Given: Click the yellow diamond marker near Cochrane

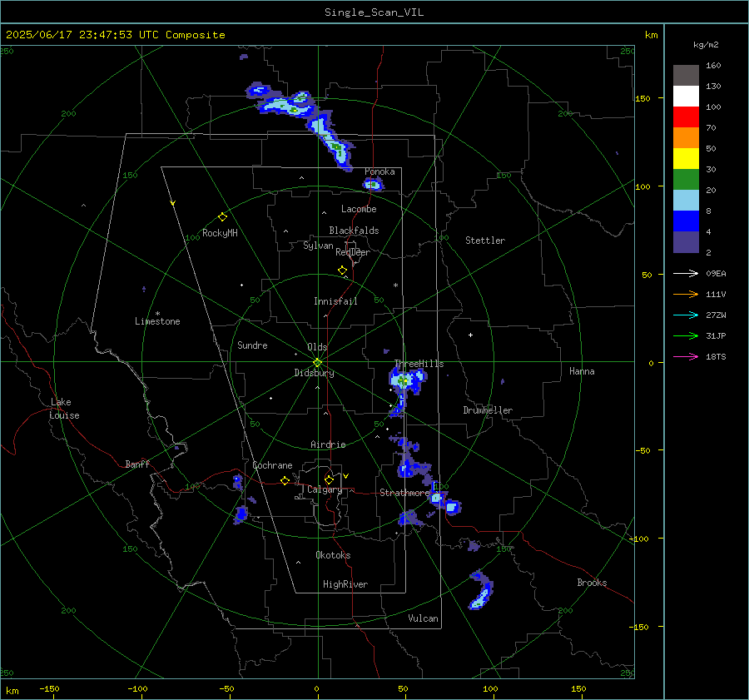Looking at the screenshot, I should coord(285,480).
